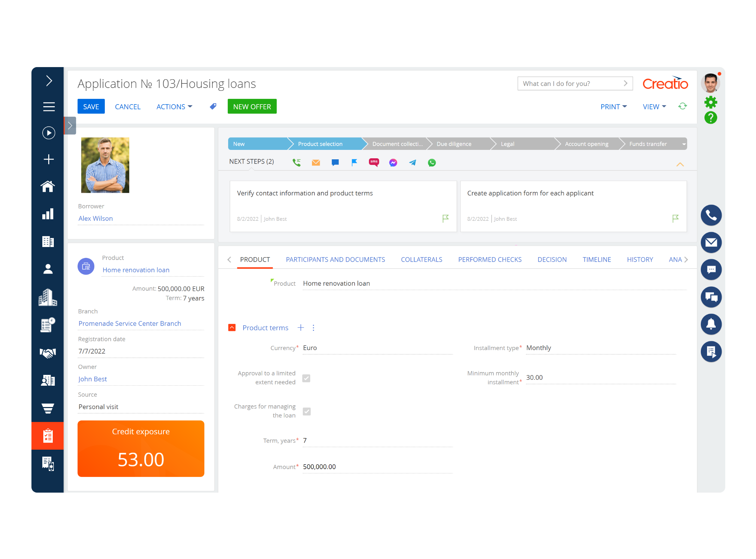
Task: Select the Dashboards bar-chart icon in sidebar
Action: [x=48, y=213]
